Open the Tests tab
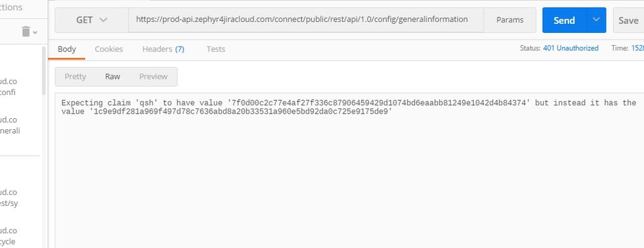Viewport: 644px width, 248px height. [215, 49]
